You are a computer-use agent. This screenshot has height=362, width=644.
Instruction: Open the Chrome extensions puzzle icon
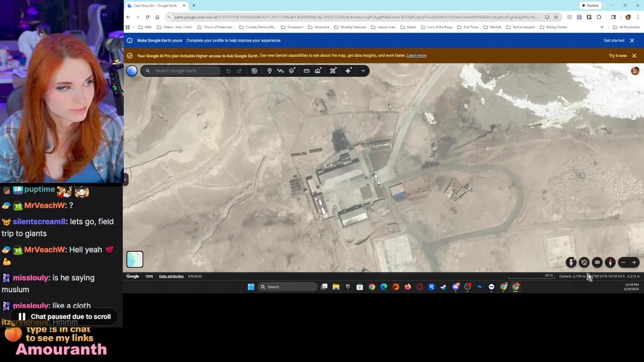(x=599, y=17)
